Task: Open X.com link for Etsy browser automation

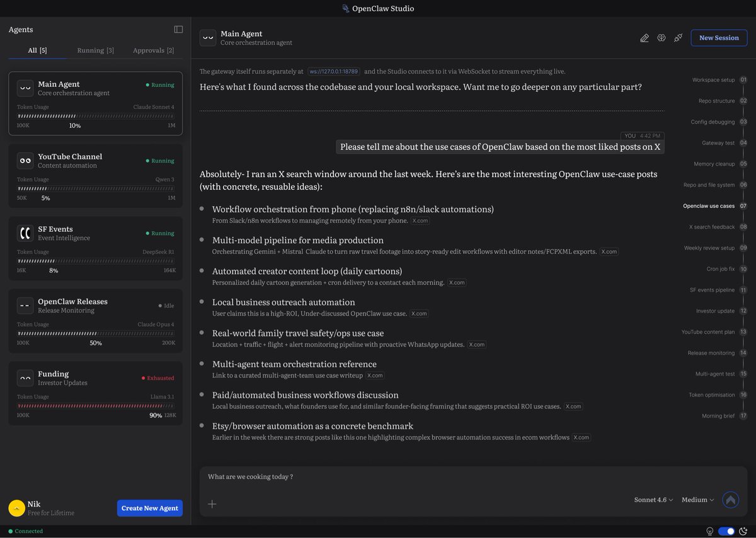Action: coord(581,437)
